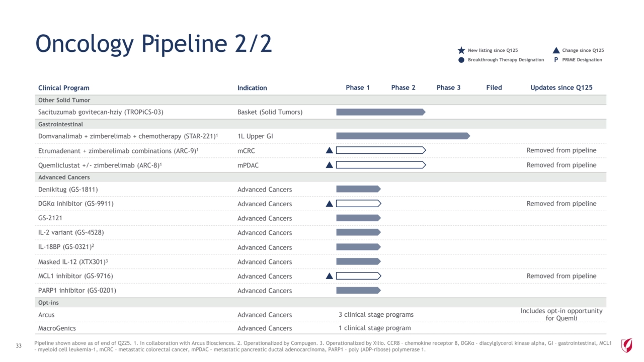Click Sacituzumab govitecan-hziy (TROPiCS-03) program name
Image resolution: width=644 pixels, height=362 pixels.
[101, 112]
